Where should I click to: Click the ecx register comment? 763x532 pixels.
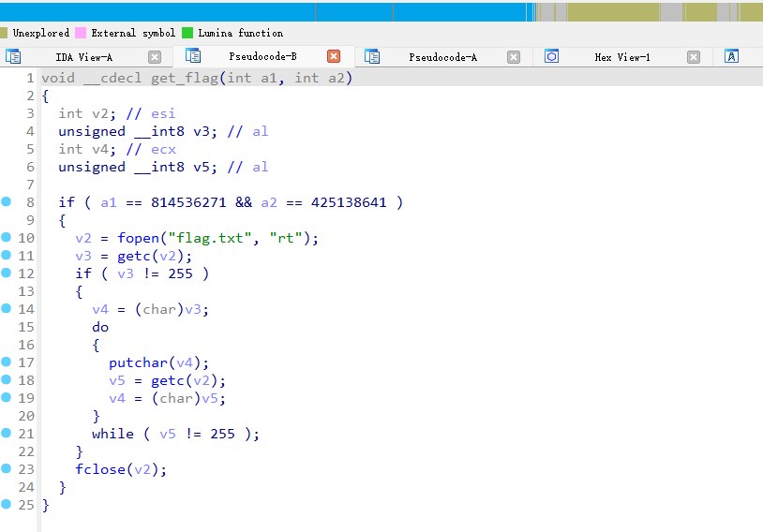163,150
